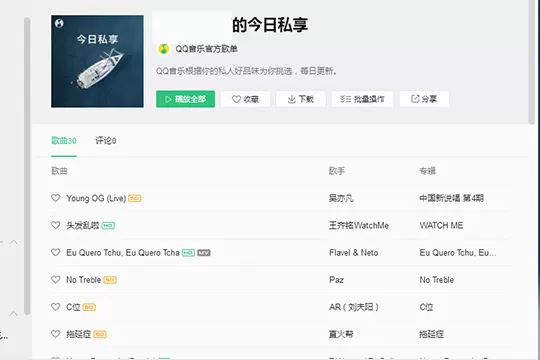
Task: Click the playlist description text
Action: pos(247,71)
